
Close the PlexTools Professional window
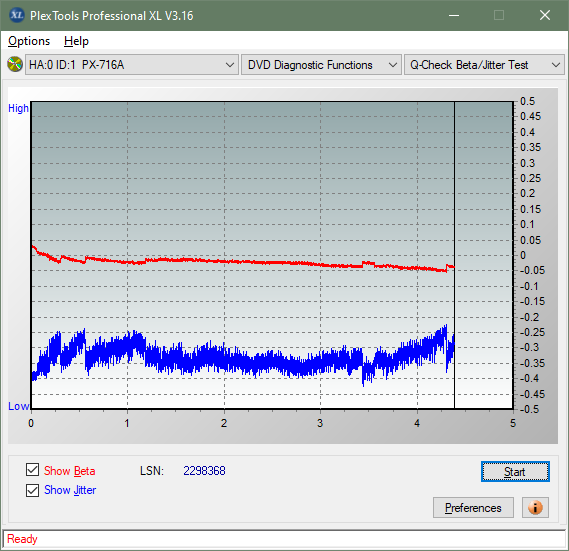pos(545,15)
